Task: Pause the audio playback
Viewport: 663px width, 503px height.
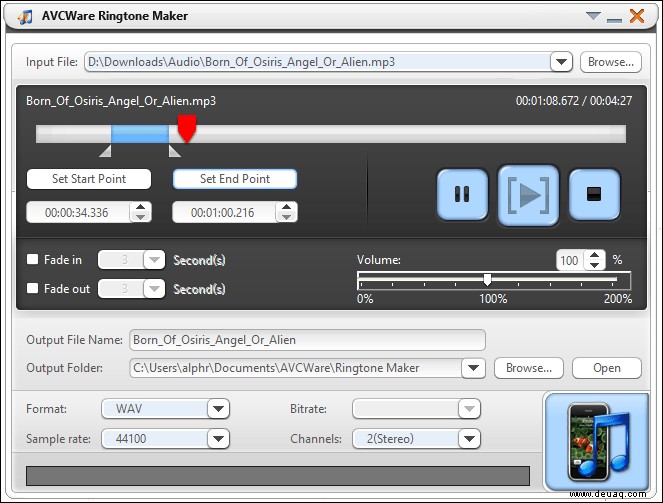Action: click(462, 194)
